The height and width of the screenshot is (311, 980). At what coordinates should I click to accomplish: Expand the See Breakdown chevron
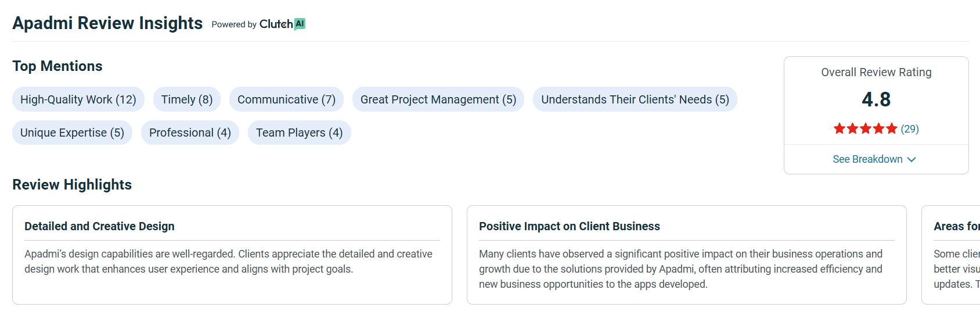(911, 159)
